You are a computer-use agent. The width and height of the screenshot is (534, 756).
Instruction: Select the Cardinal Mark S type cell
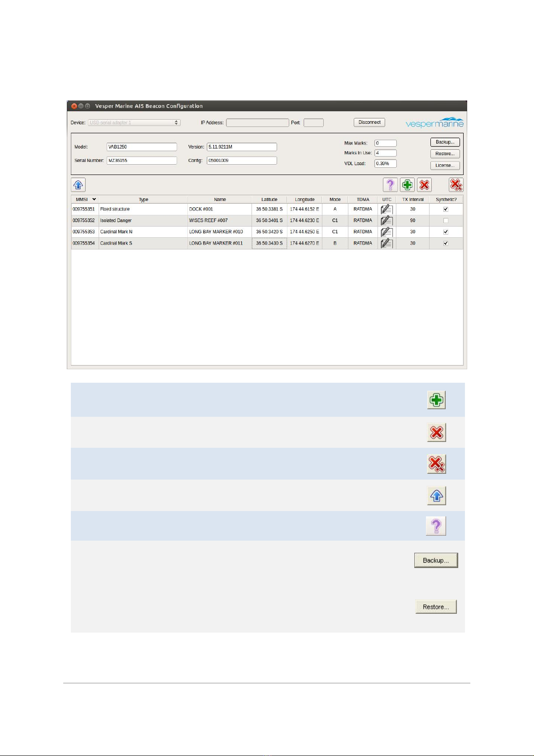click(x=143, y=243)
